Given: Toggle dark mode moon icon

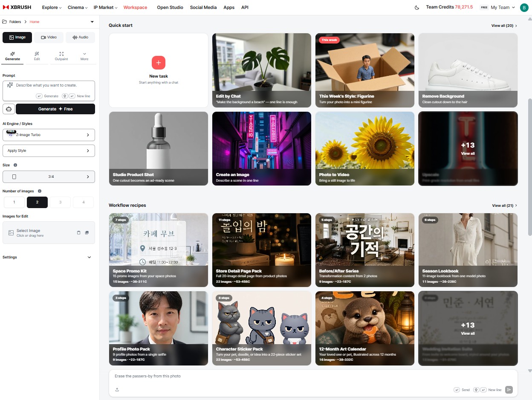Looking at the screenshot, I should tap(417, 8).
